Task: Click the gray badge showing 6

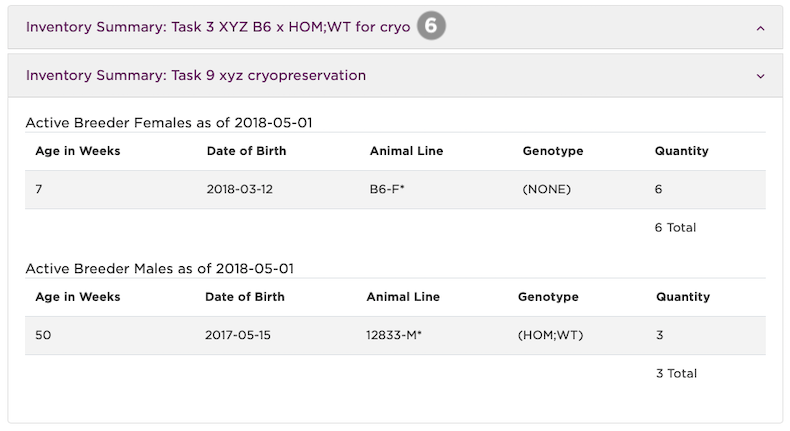Action: (431, 27)
